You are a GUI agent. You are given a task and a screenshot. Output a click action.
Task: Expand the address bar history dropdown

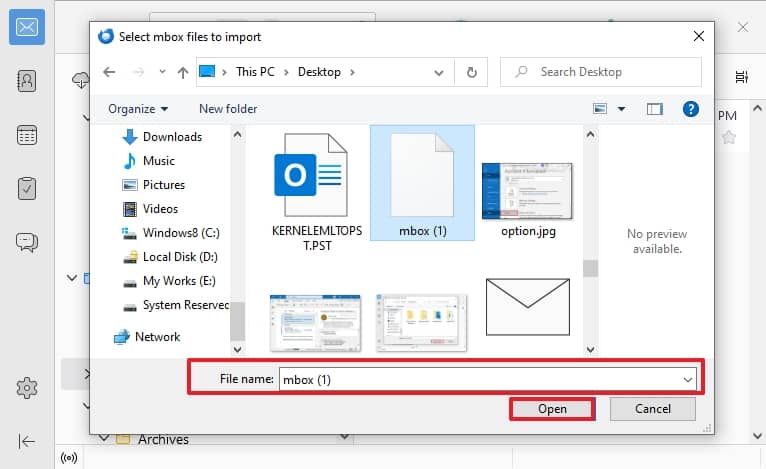click(x=439, y=73)
